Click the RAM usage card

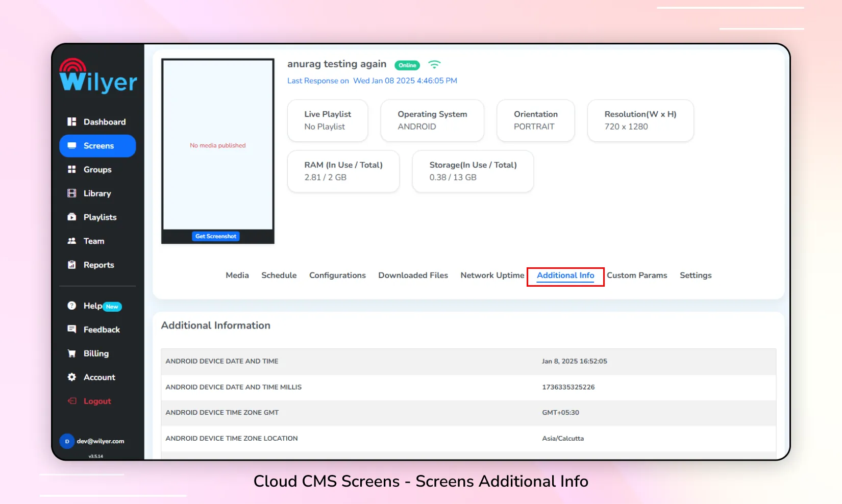pyautogui.click(x=343, y=171)
